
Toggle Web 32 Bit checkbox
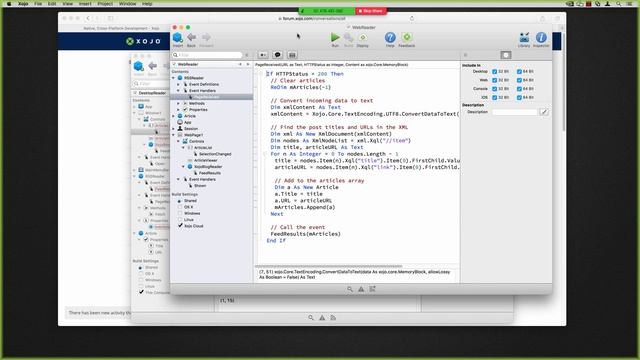click(x=494, y=80)
